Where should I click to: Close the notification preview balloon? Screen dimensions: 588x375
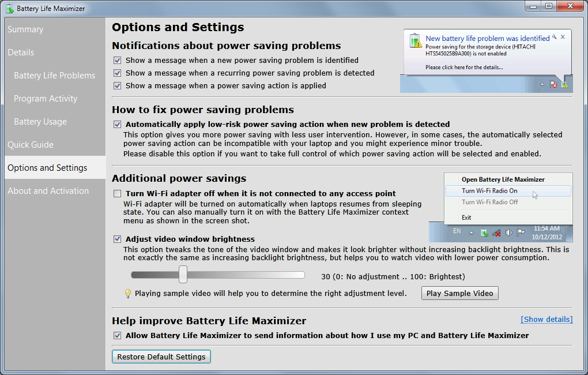pos(563,37)
